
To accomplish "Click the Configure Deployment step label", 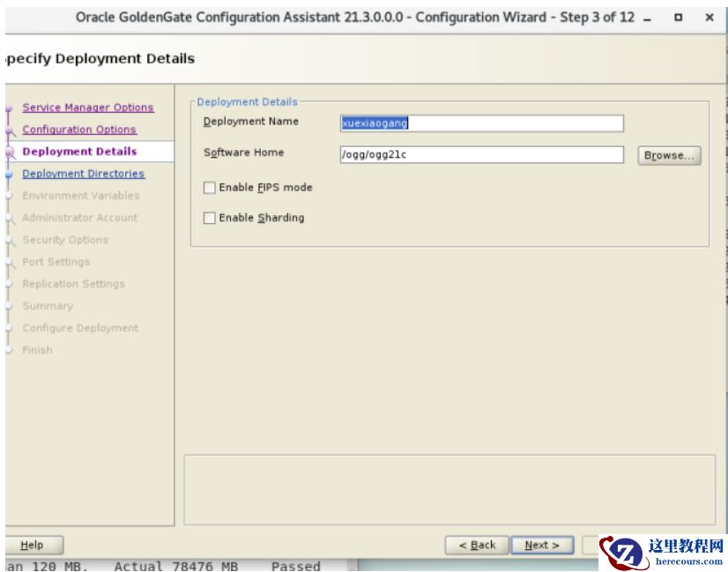I will point(80,328).
